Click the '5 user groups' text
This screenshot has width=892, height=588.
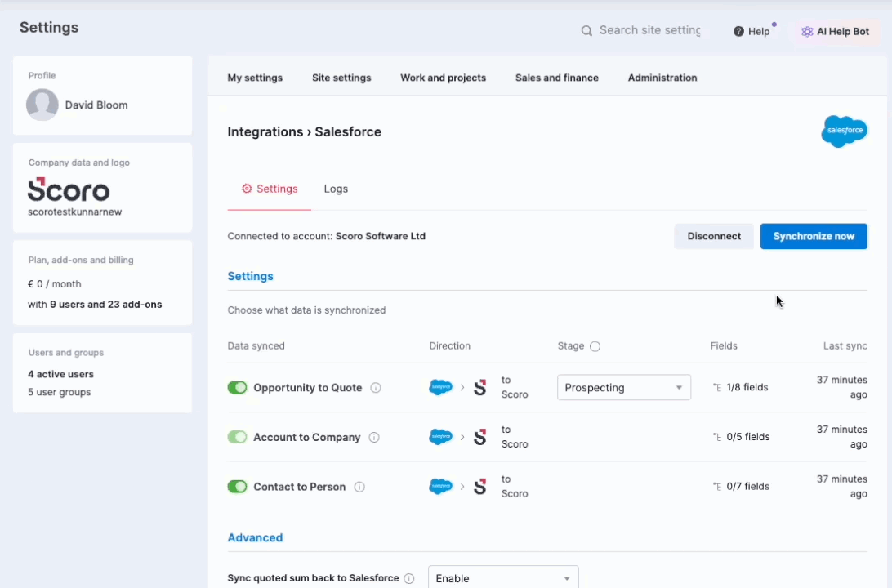[x=59, y=392]
